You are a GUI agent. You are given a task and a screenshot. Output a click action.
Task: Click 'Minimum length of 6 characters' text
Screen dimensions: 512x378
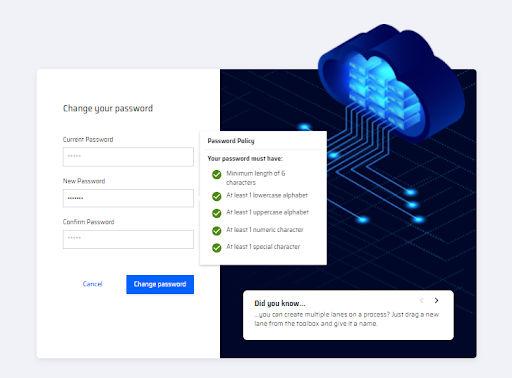(256, 178)
